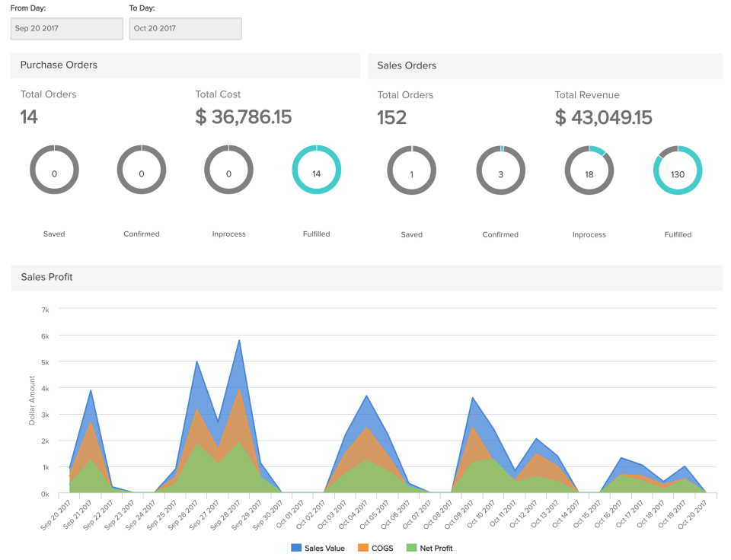
Task: Click Purchase Orders Saved donut showing 0
Action: coord(54,170)
